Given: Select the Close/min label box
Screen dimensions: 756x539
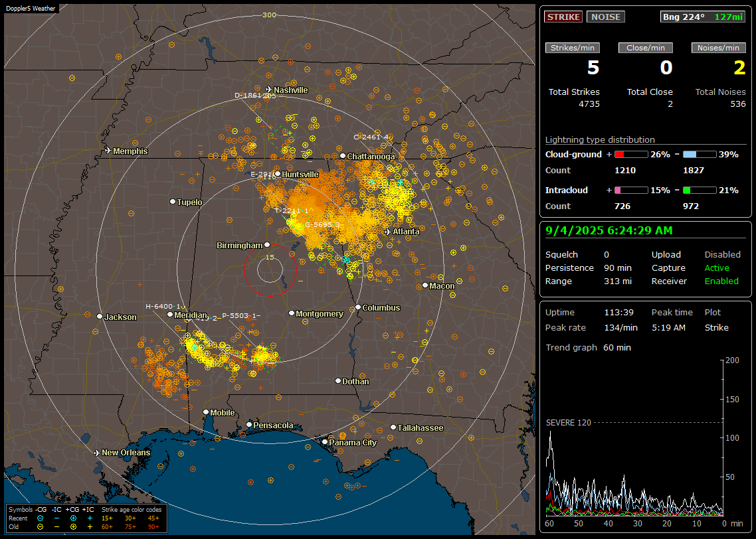Looking at the screenshot, I should point(646,48).
